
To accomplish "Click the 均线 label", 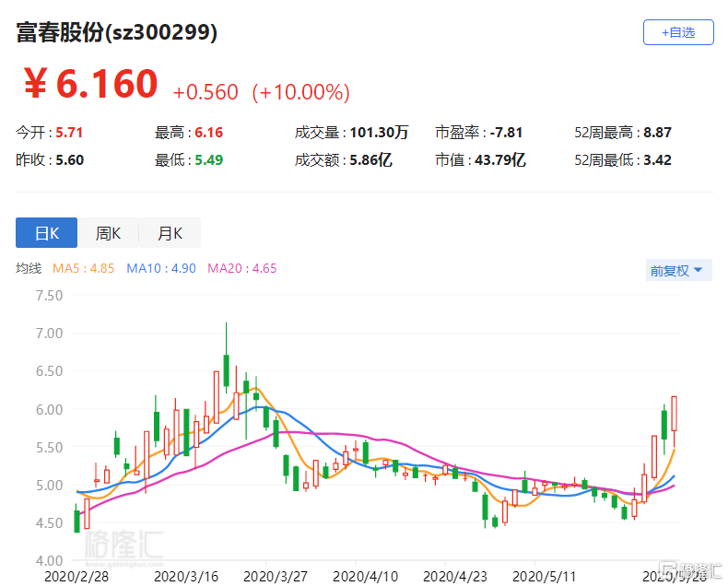I will coord(29,268).
